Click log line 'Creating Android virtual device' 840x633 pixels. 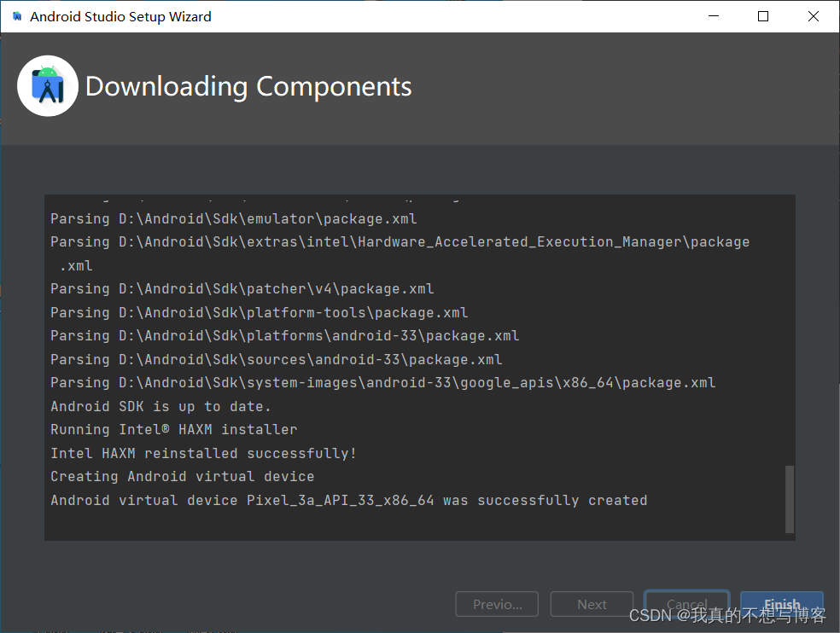(x=182, y=477)
